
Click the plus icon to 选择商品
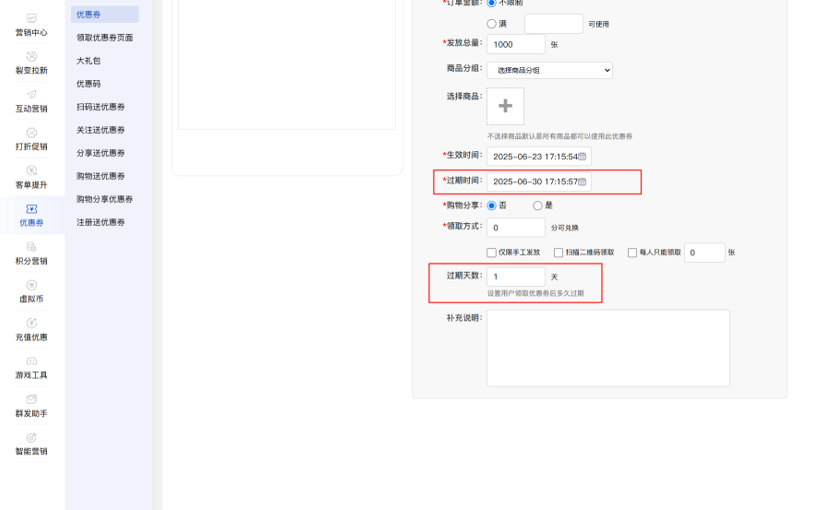pos(505,106)
